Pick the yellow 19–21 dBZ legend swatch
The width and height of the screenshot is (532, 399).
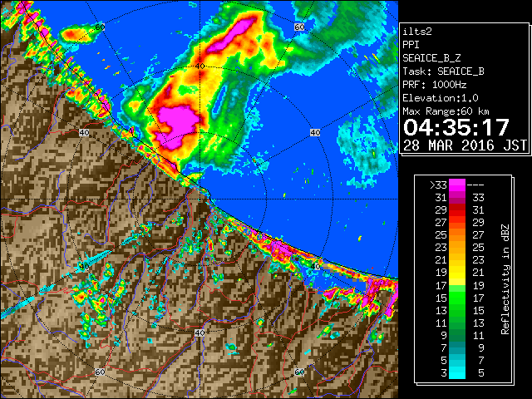pyautogui.click(x=457, y=273)
